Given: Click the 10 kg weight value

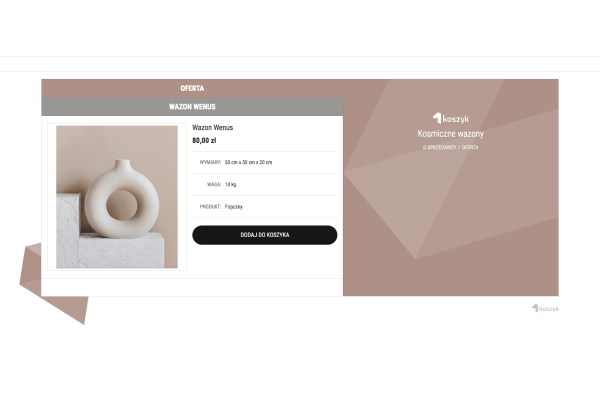Looking at the screenshot, I should point(230,184).
